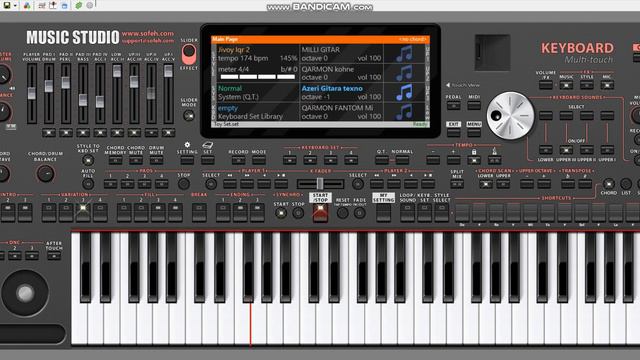Click the RECORD button

coord(238,160)
